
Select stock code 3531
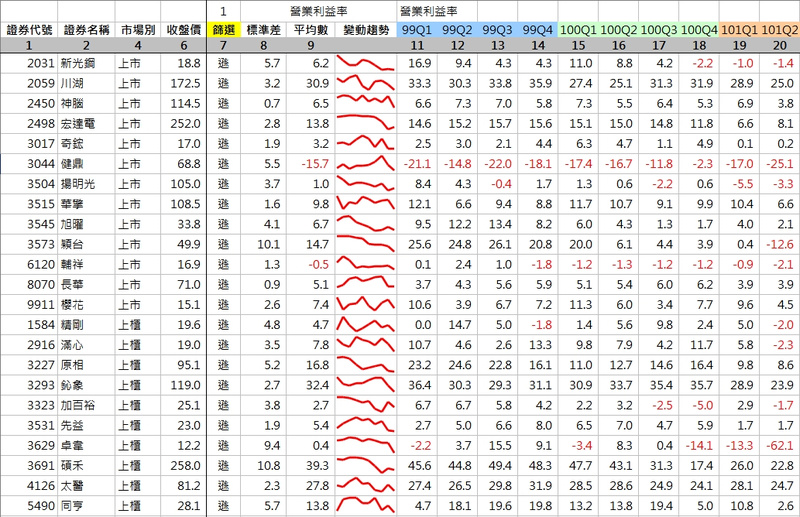coord(41,425)
